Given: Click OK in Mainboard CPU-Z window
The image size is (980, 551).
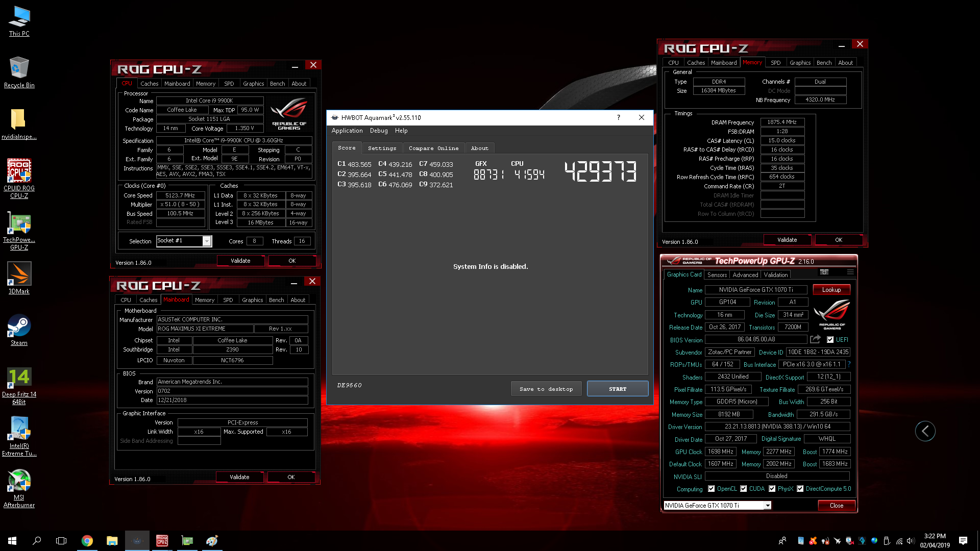Looking at the screenshot, I should point(291,477).
